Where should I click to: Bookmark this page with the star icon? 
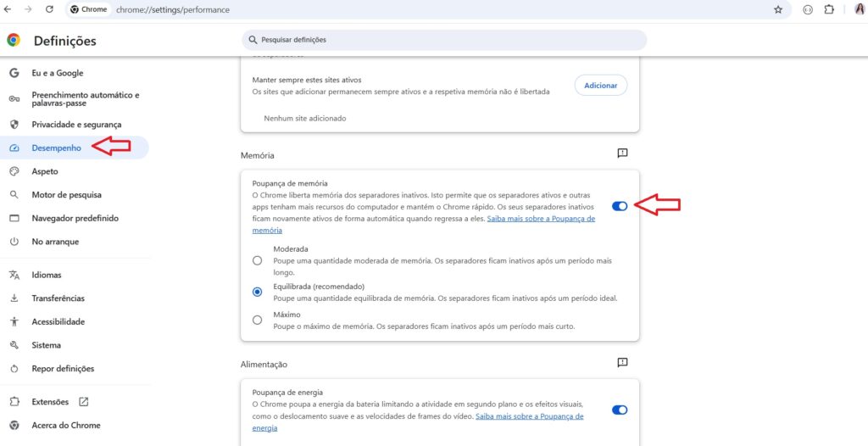(778, 9)
